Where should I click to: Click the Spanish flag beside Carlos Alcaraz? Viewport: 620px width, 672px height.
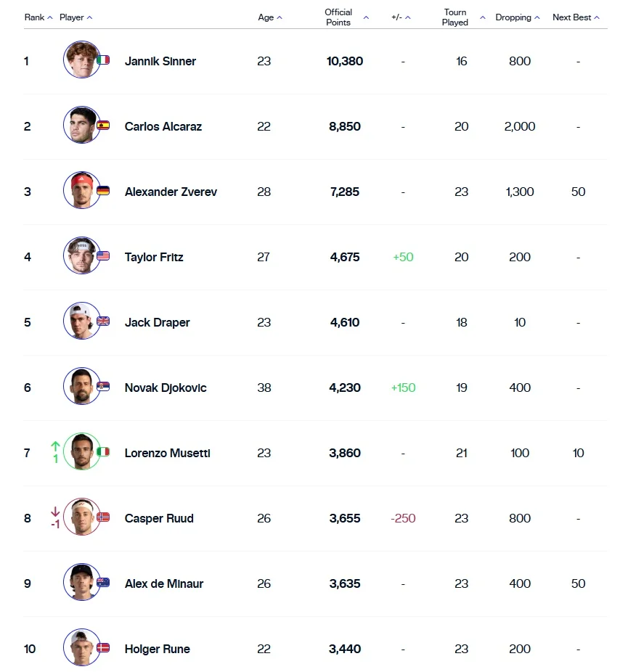(x=103, y=126)
